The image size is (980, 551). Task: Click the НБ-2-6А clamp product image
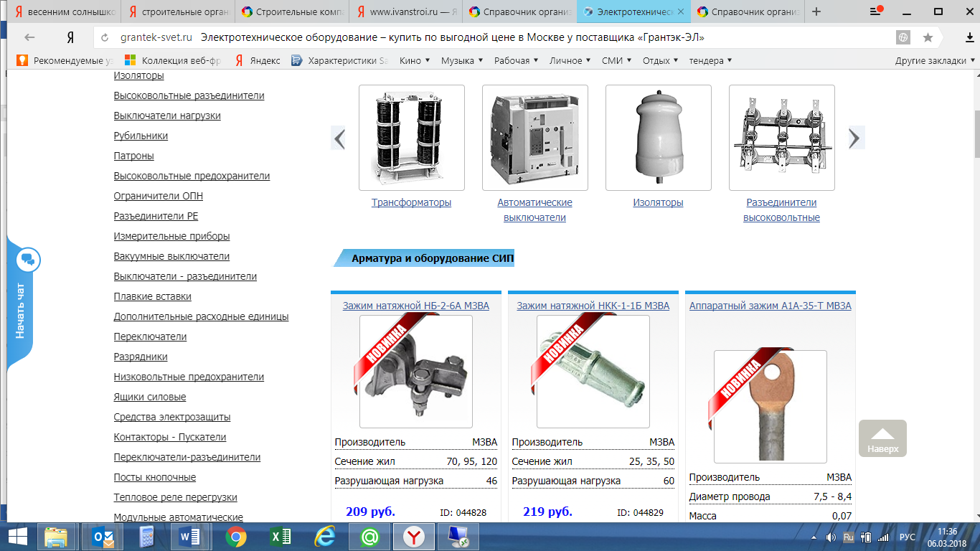click(415, 372)
